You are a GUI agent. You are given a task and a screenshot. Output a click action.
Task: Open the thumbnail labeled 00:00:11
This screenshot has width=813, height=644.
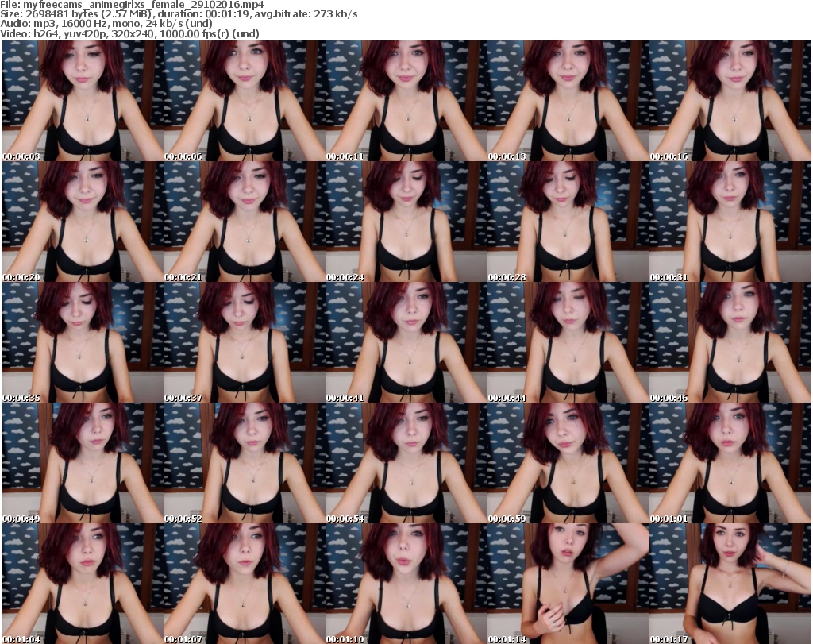tap(406, 101)
